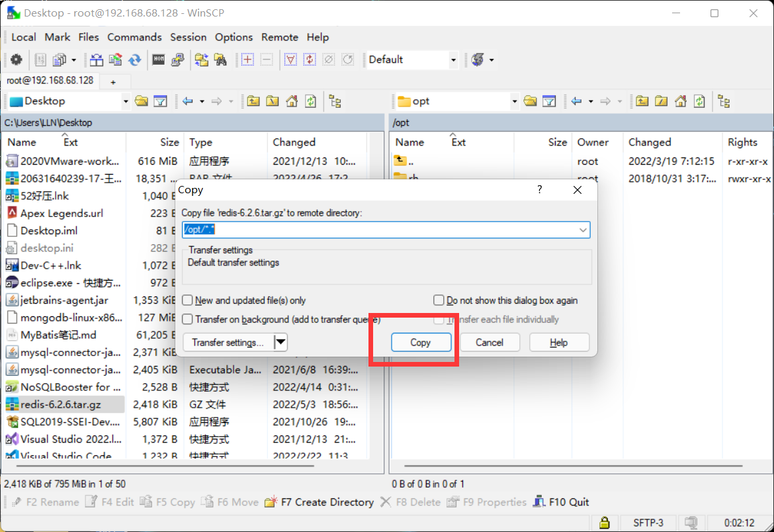Click the question mark in Copy dialog

540,190
